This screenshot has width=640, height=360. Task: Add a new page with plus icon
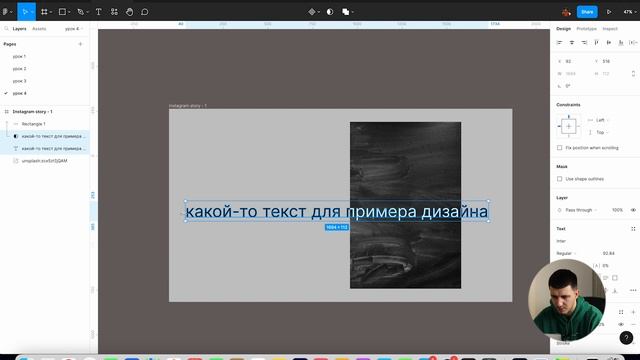(x=80, y=44)
